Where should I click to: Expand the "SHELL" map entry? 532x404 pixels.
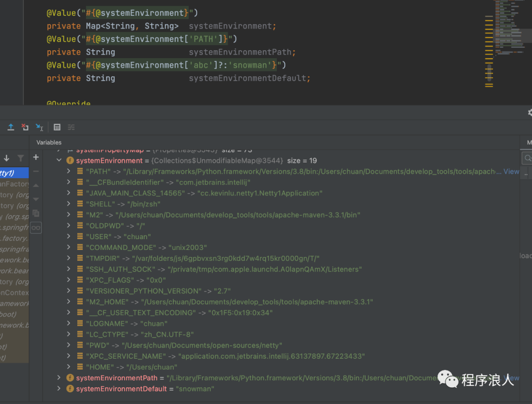tap(68, 204)
